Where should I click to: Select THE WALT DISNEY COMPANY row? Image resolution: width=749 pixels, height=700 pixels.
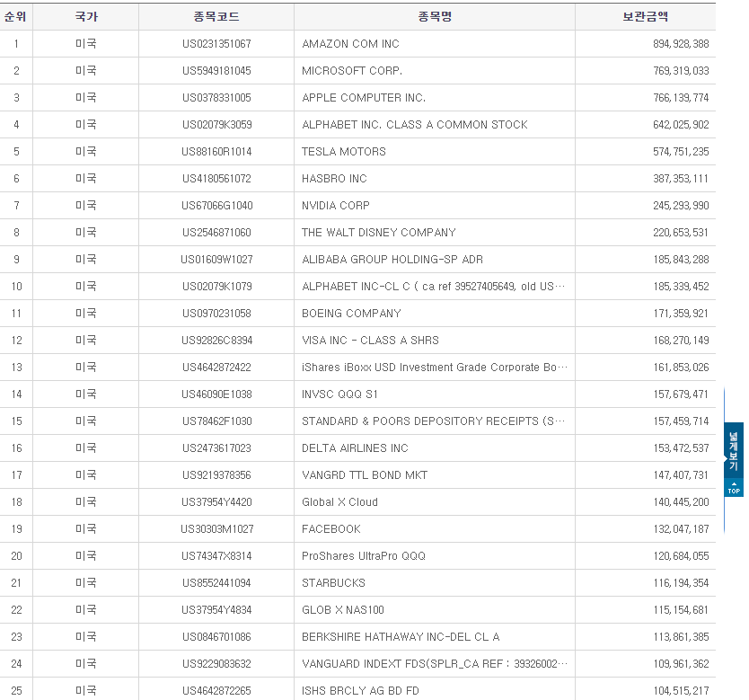coord(378,233)
